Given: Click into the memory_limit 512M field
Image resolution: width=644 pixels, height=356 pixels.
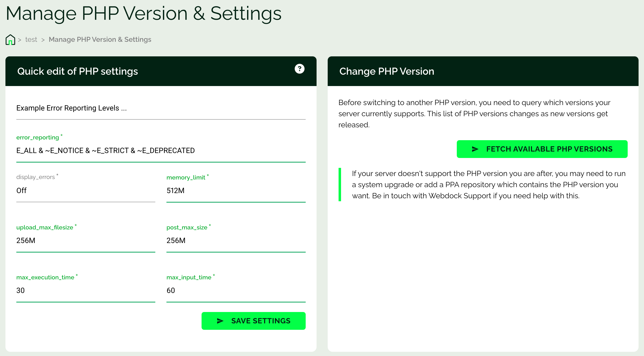Looking at the screenshot, I should point(235,191).
